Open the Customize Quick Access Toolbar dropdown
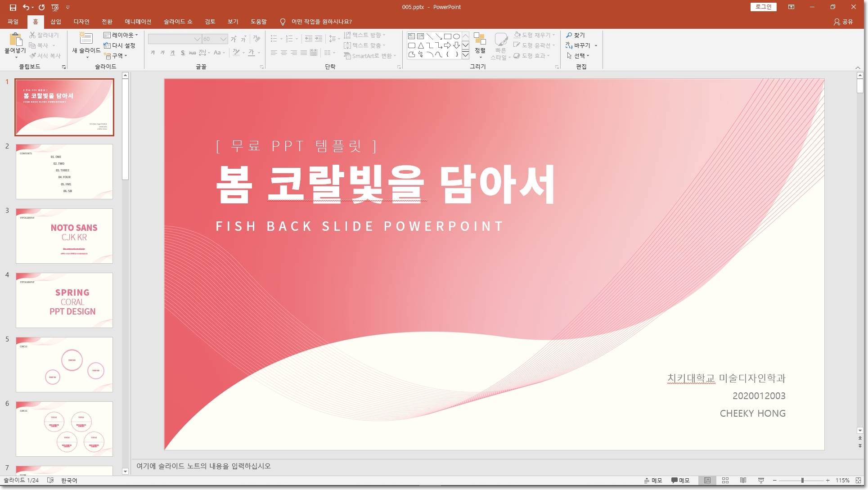This screenshot has width=868, height=490. click(68, 7)
